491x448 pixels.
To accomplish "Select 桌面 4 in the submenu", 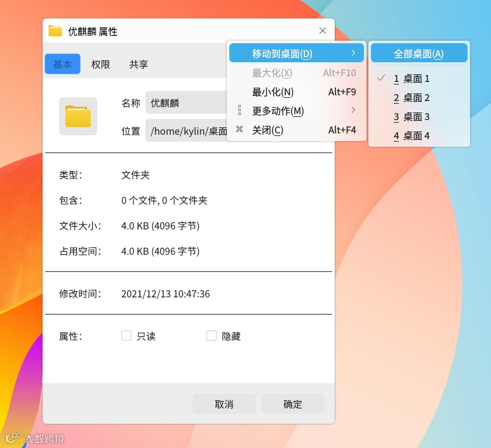I will pos(419,136).
